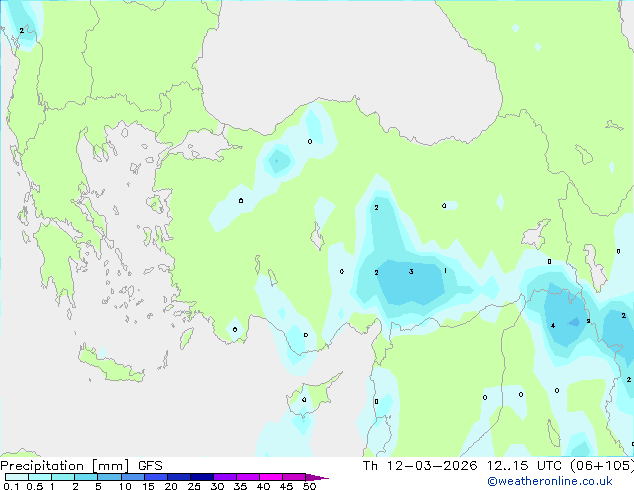Click the '50' legend scale label
The image size is (634, 490).
tap(309, 486)
